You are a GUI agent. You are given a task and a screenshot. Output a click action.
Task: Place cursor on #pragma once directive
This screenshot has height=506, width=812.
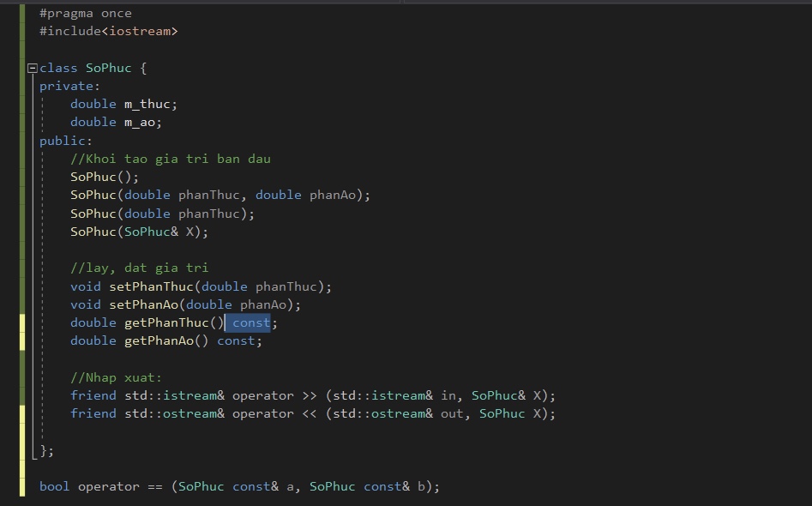(x=85, y=13)
